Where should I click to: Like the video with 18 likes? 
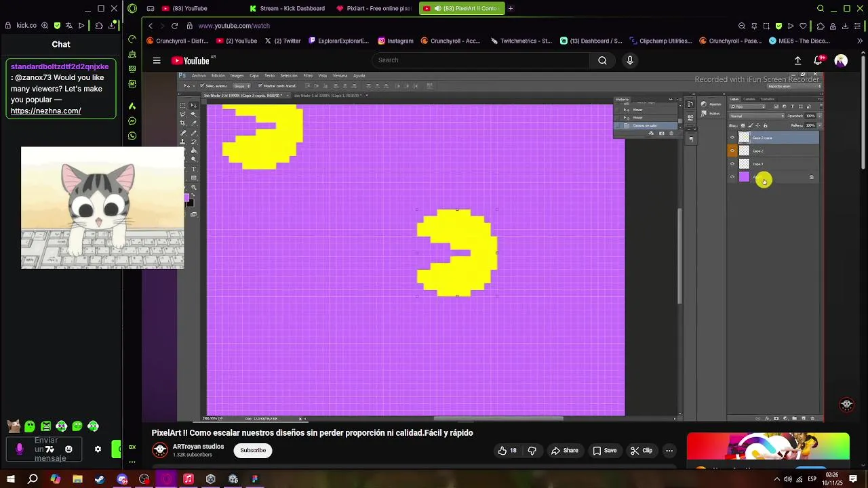tap(507, 451)
